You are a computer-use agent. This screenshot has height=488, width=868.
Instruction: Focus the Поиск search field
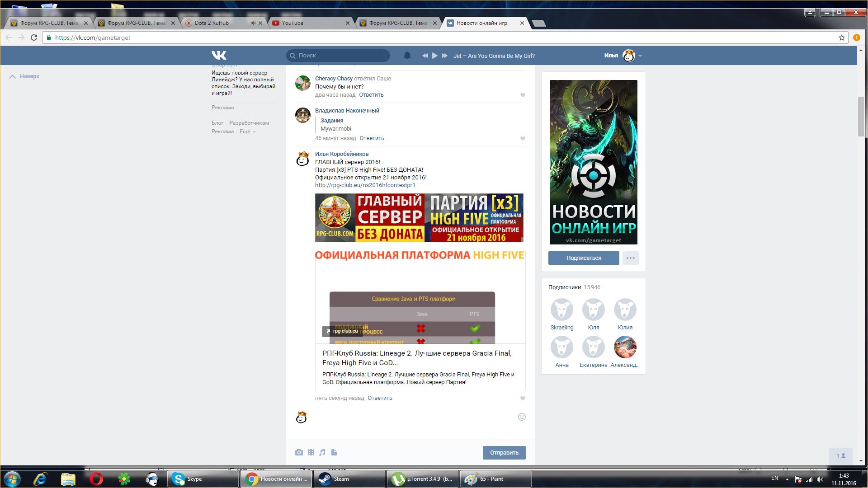[338, 56]
